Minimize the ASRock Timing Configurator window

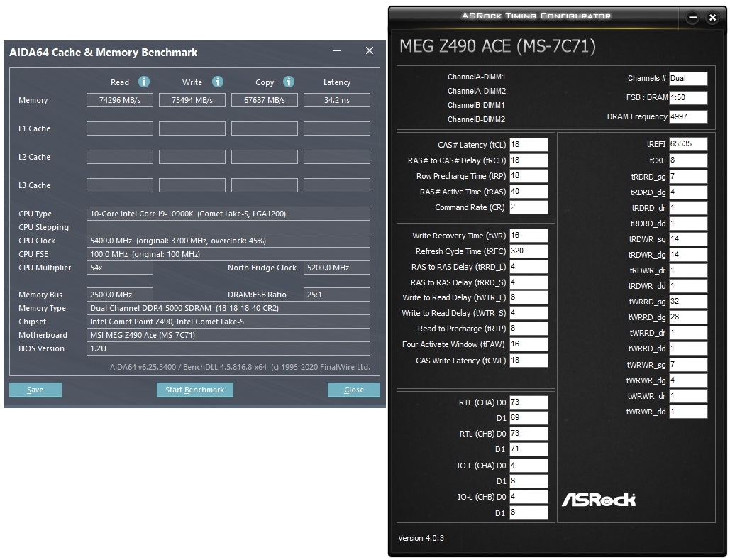(692, 18)
